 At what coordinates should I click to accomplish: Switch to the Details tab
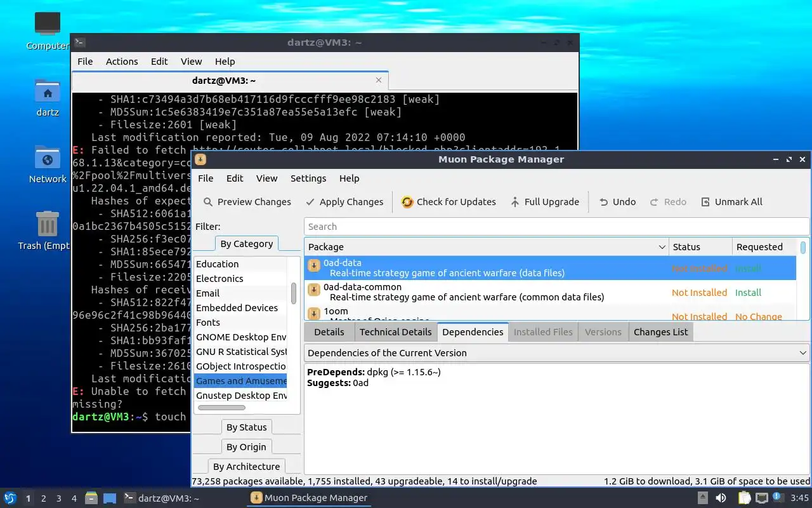point(329,332)
